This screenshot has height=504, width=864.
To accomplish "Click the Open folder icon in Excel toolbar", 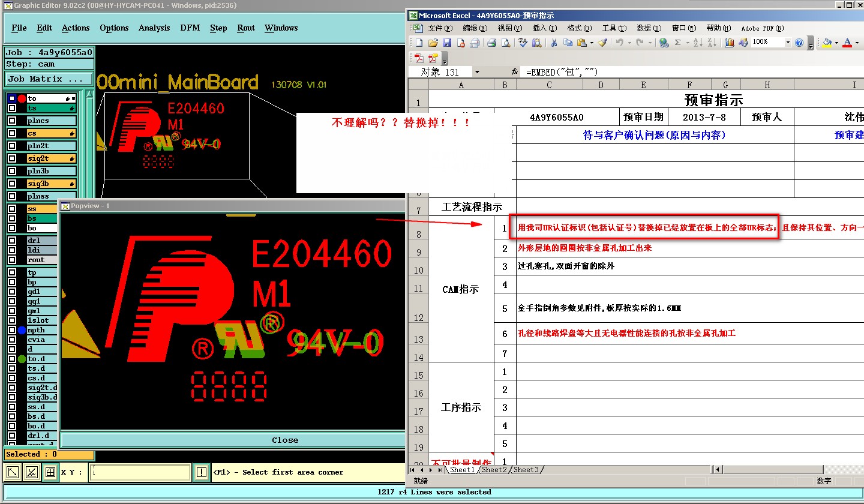I will 433,43.
